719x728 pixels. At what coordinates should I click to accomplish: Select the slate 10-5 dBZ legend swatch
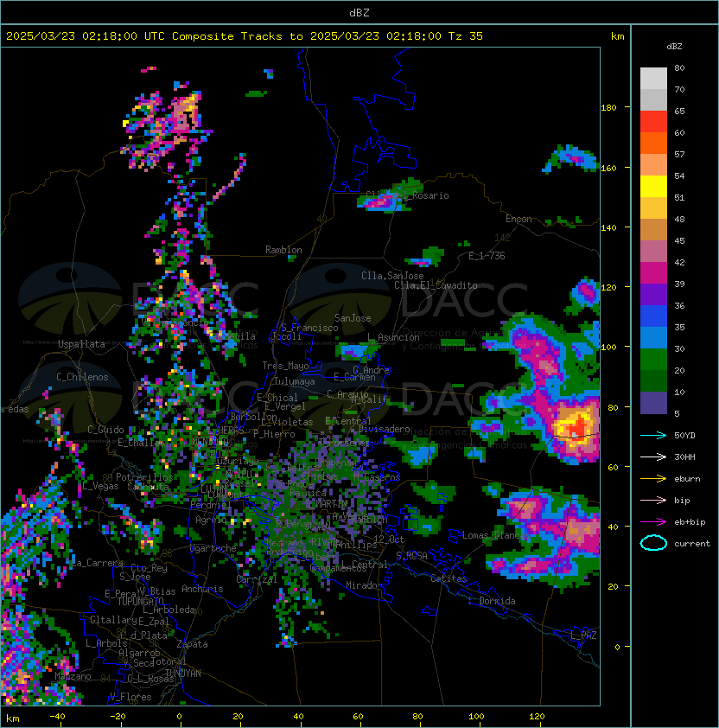[653, 403]
